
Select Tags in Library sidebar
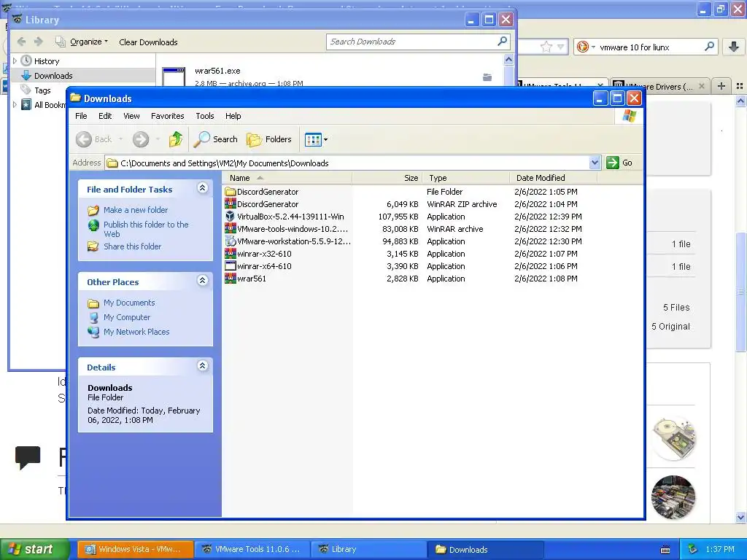42,90
